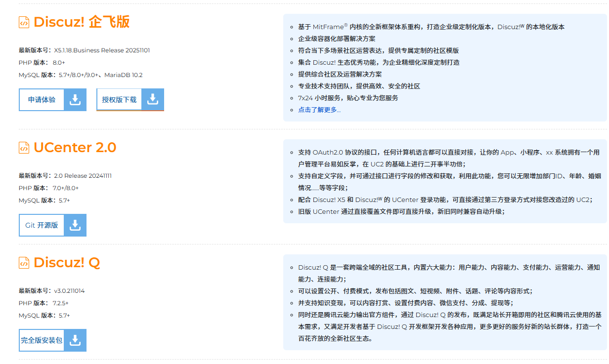Click the Discuz! 企飞版 heading
Image resolution: width=609 pixels, height=364 pixels.
(82, 22)
